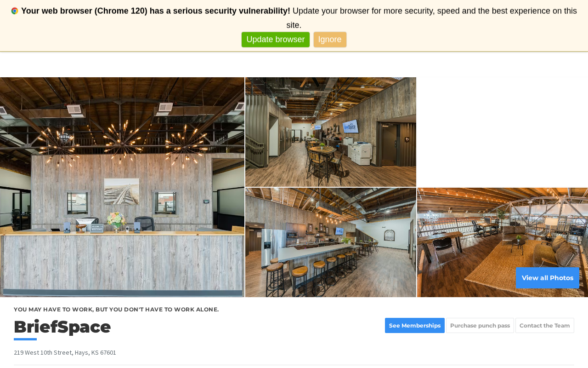The height and width of the screenshot is (368, 588).
Task: Click the blue underline beneath BriefSpace
Action: coord(25,339)
